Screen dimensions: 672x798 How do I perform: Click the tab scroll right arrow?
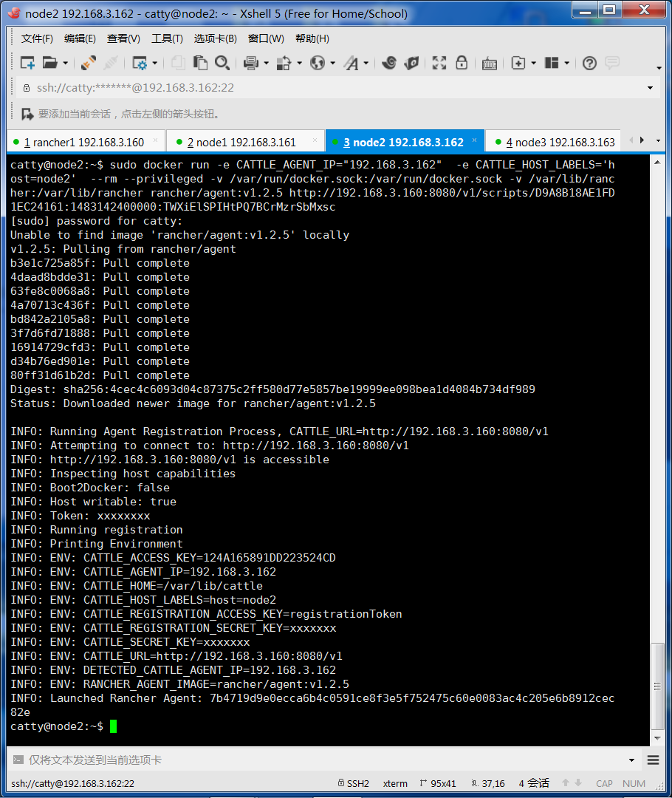(x=642, y=140)
